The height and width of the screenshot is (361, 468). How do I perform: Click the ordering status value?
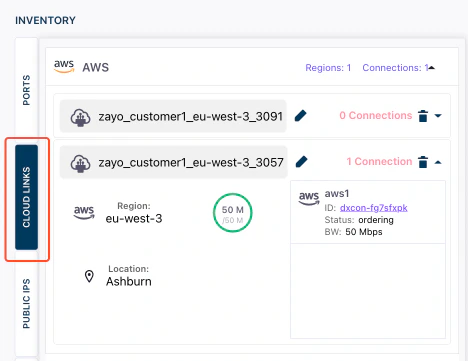[x=376, y=220]
